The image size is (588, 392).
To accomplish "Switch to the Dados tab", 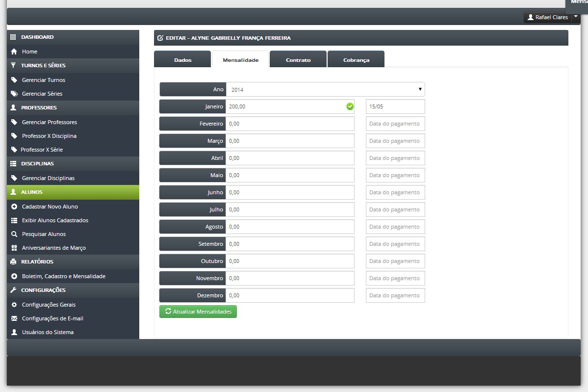I will [182, 59].
